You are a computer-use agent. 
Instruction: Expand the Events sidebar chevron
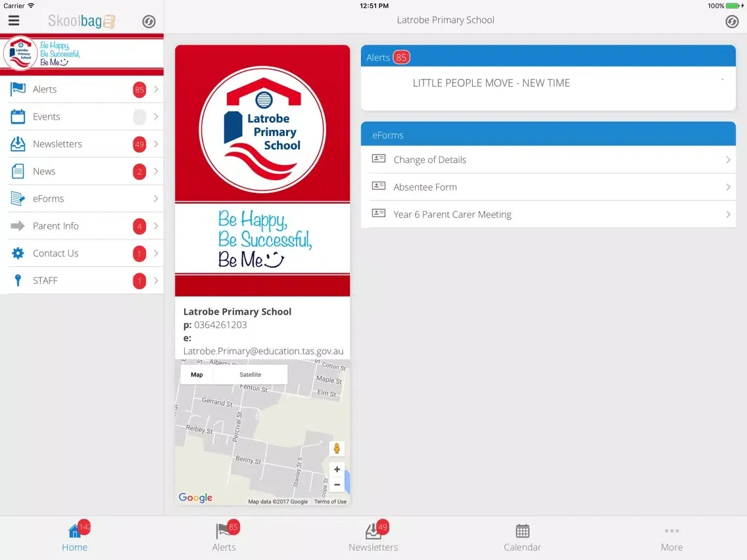click(156, 117)
